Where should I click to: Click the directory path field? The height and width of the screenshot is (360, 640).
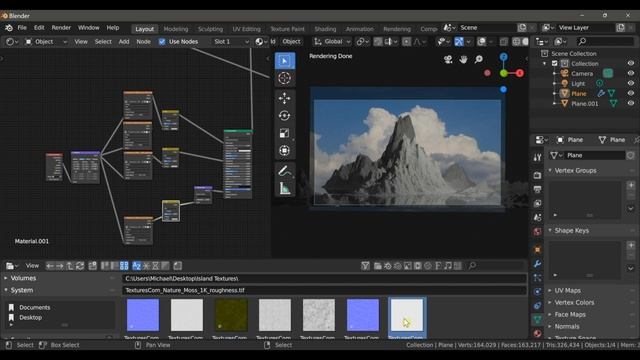(x=324, y=278)
